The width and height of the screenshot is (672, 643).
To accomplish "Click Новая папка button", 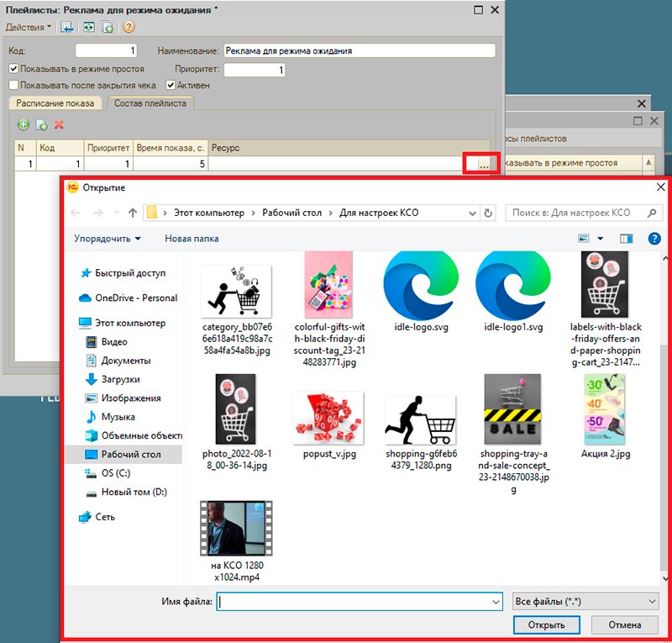I will pyautogui.click(x=192, y=239).
